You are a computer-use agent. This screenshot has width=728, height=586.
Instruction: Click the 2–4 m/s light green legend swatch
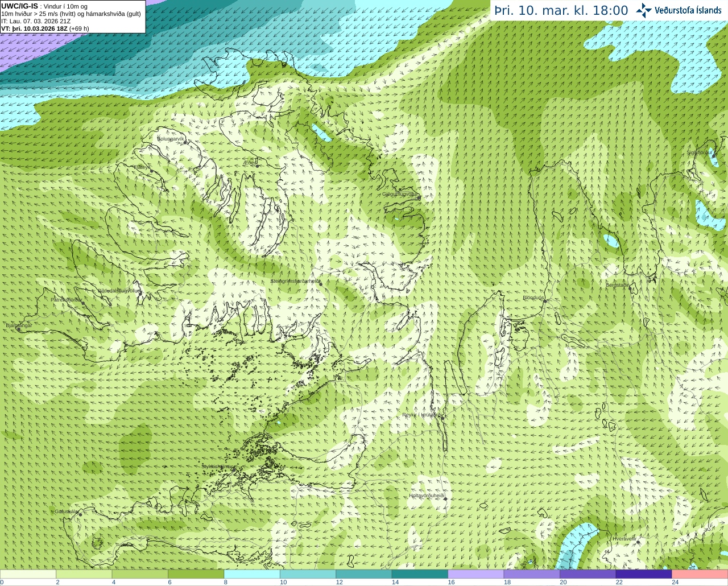(x=84, y=574)
